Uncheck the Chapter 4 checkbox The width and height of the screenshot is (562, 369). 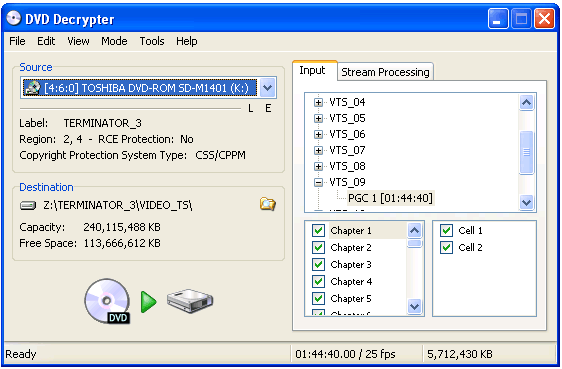tap(318, 282)
